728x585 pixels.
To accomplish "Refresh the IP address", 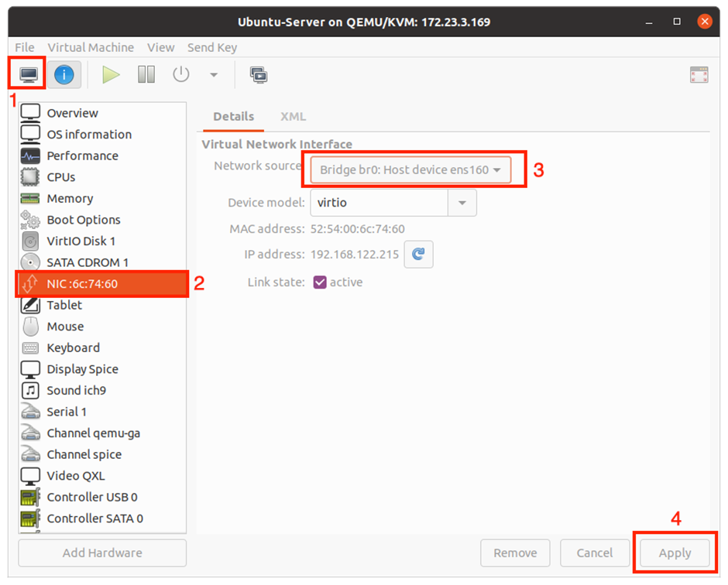I will coord(418,255).
